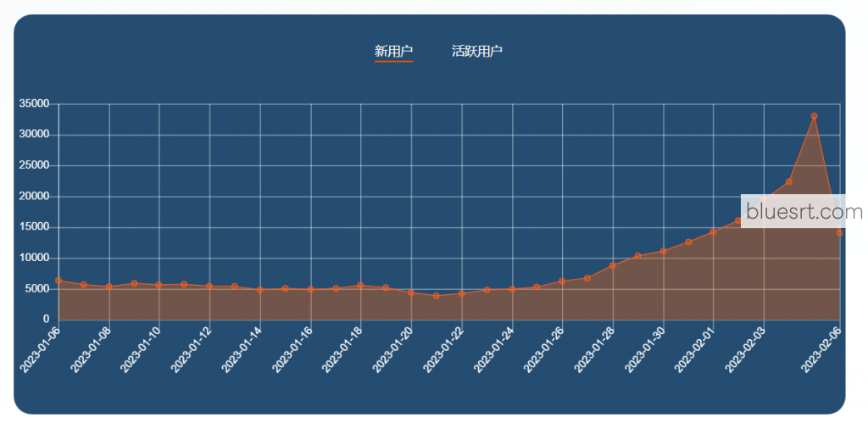Click the 2023-01-14 x-axis label

coord(242,348)
